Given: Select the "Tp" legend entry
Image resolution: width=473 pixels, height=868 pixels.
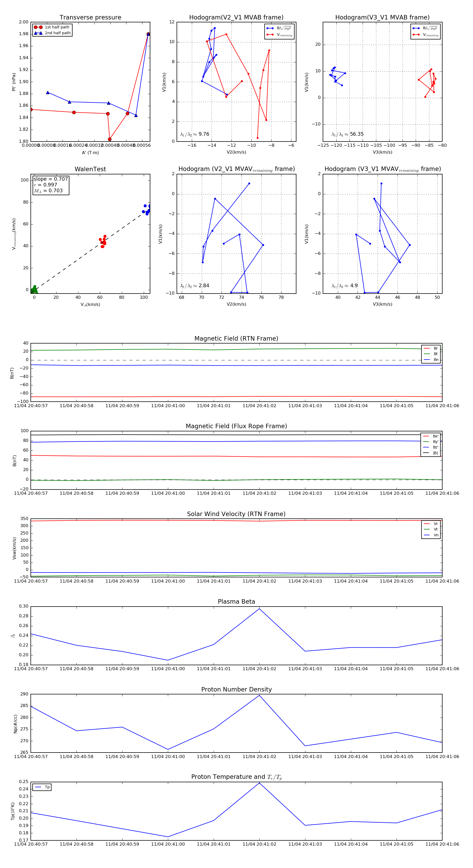Looking at the screenshot, I should (42, 788).
